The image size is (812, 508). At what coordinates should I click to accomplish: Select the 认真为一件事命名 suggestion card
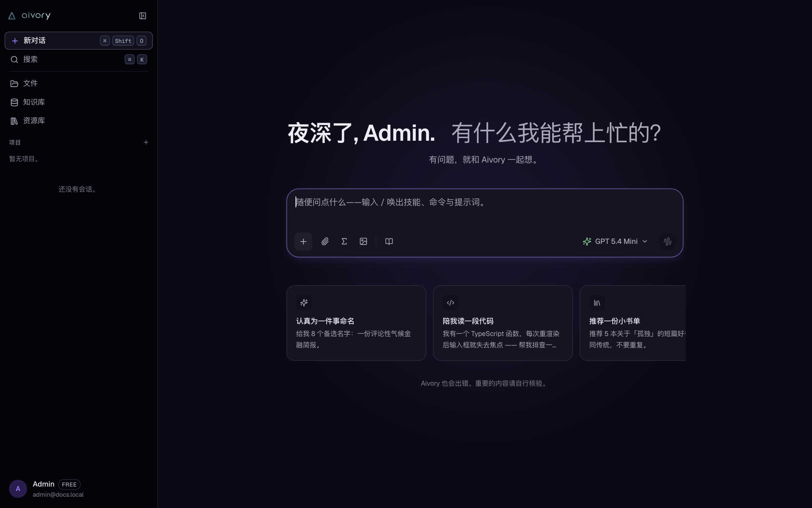(x=356, y=323)
